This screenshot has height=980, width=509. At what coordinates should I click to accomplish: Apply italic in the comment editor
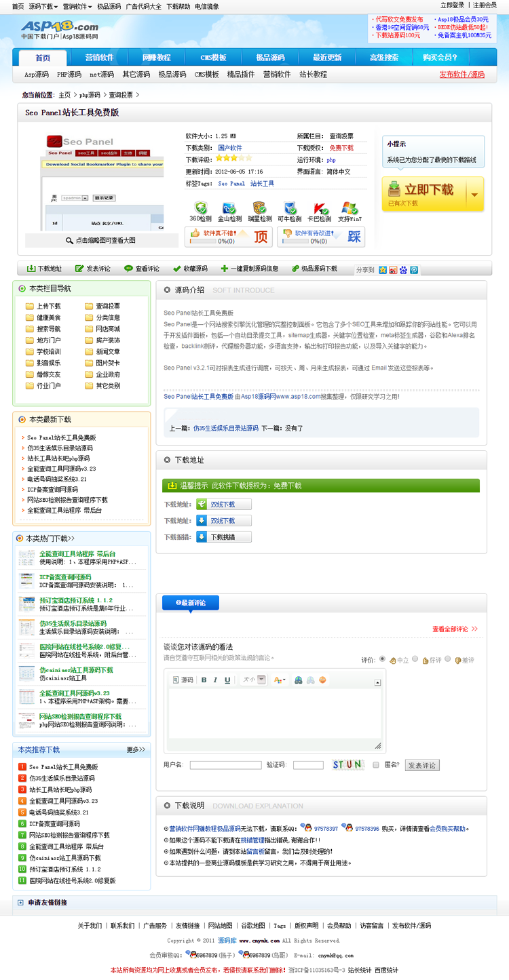(215, 680)
